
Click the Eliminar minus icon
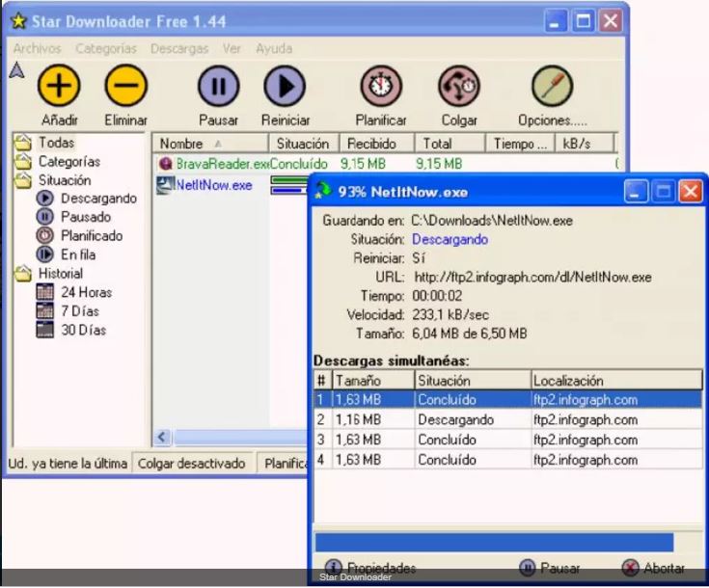coord(126,86)
